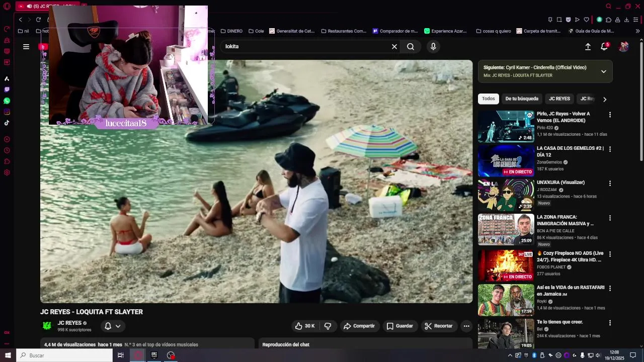Image resolution: width=644 pixels, height=362 pixels.
Task: Open Task View in the taskbar
Action: pos(121,355)
